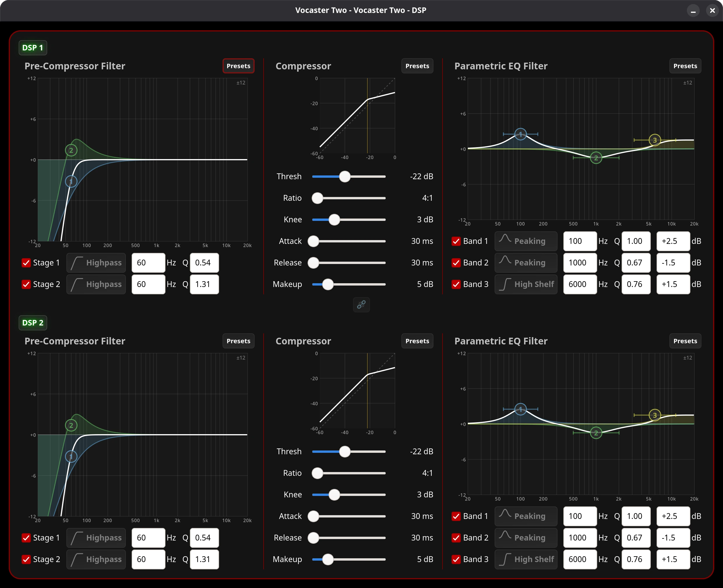Uncheck Band 3 in DSP 2 parametric EQ

click(456, 559)
